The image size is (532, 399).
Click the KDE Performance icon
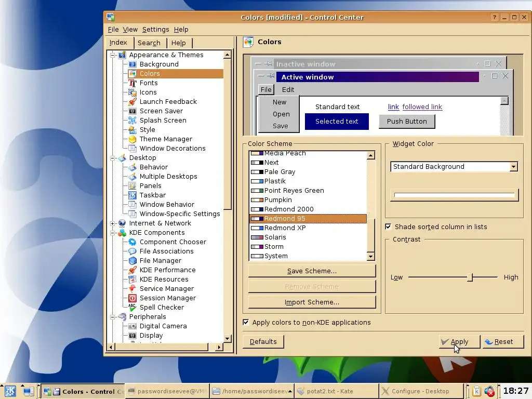click(132, 270)
